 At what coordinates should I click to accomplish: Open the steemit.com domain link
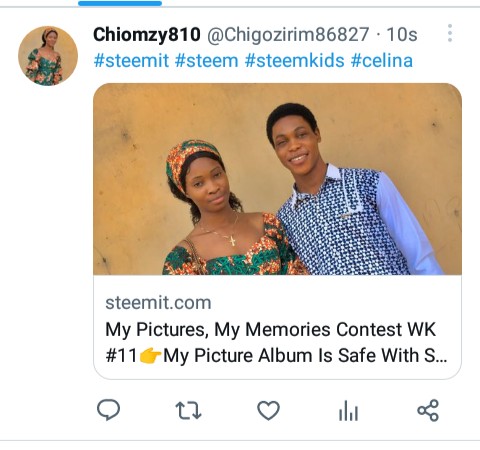[158, 303]
